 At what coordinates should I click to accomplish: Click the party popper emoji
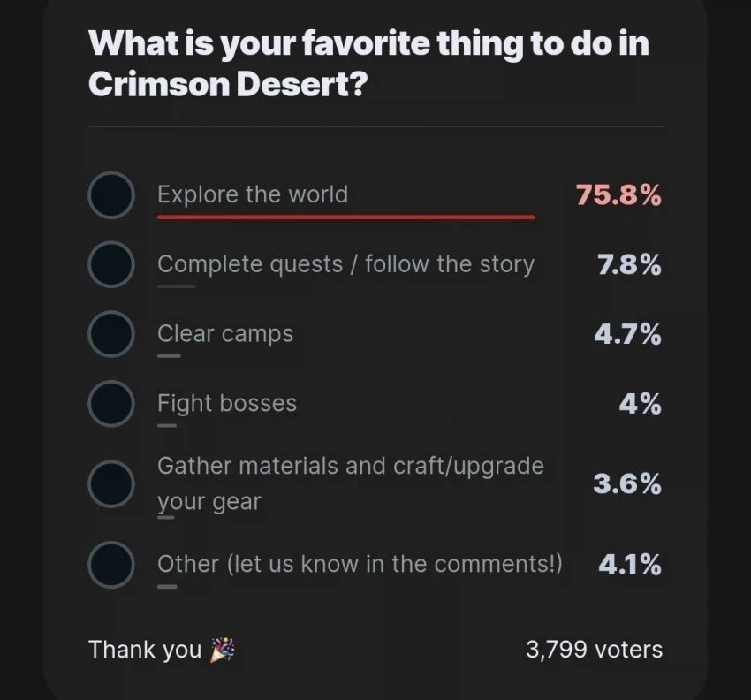(x=221, y=651)
